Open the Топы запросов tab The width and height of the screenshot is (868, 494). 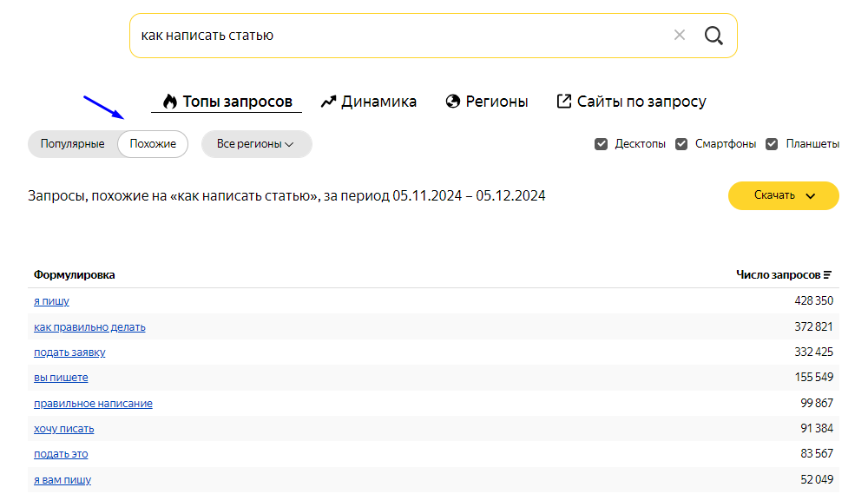(x=227, y=102)
